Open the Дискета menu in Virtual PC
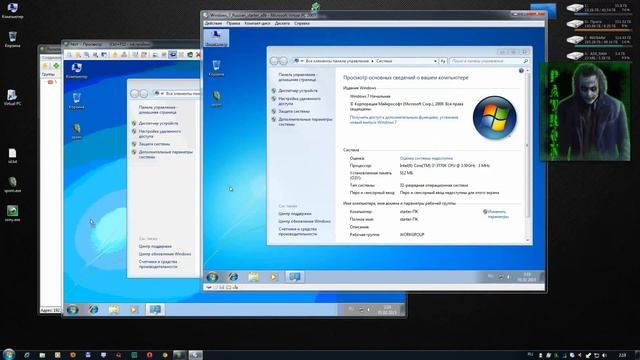Viewport: 640px width, 360px height. click(282, 23)
